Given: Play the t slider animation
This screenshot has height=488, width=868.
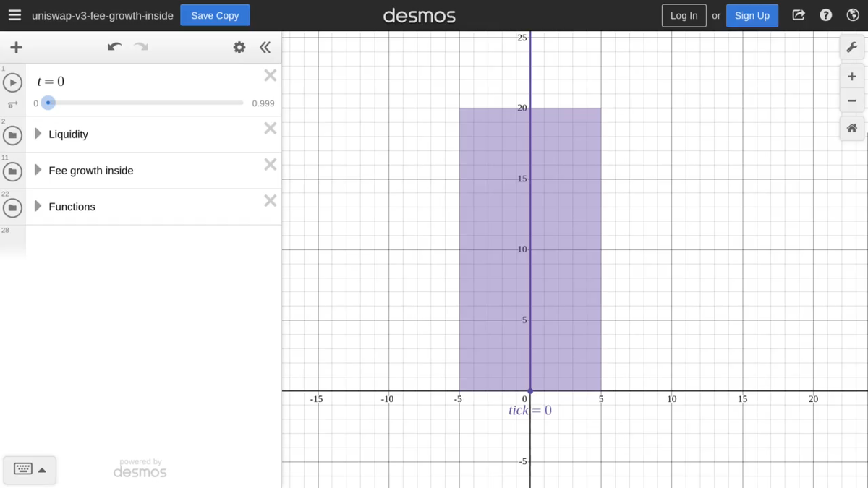Looking at the screenshot, I should [x=12, y=82].
